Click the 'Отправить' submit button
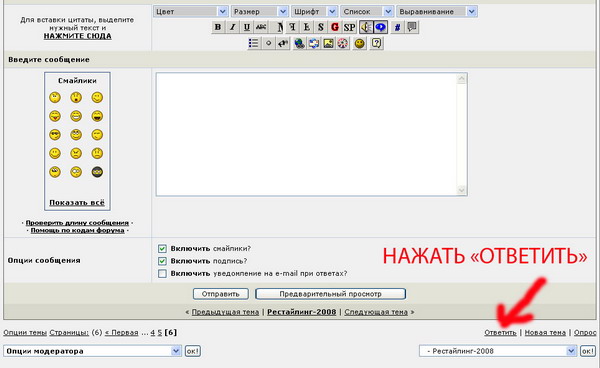 [220, 294]
